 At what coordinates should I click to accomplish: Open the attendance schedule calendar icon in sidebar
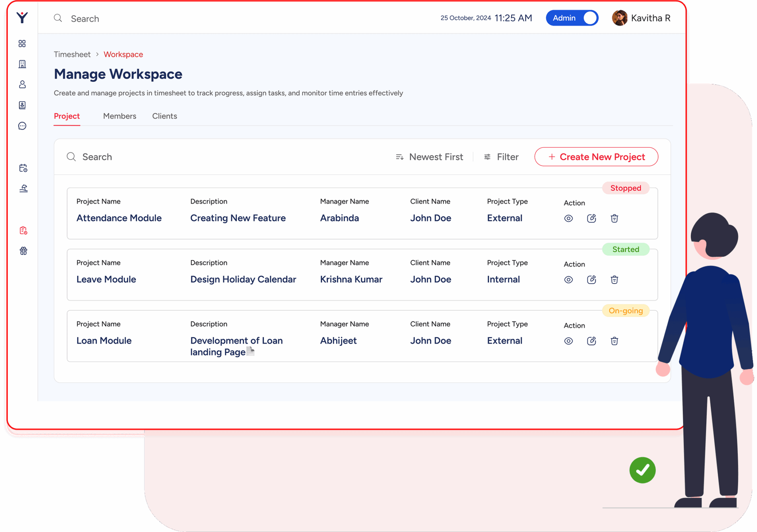(22, 168)
